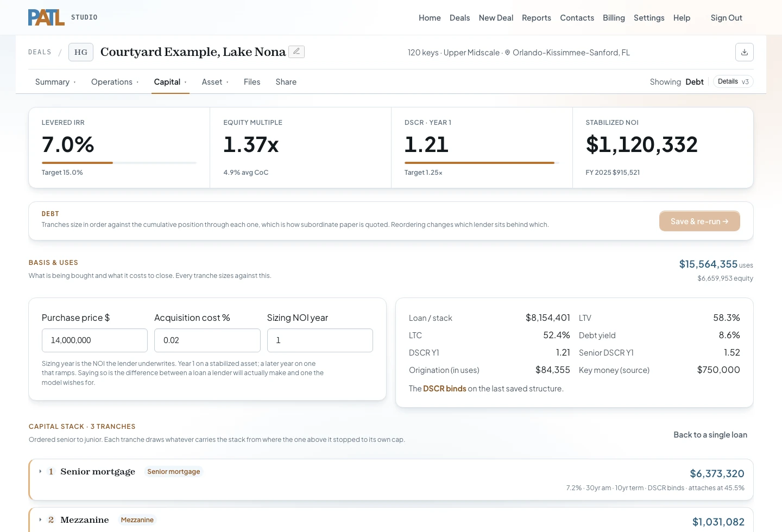The image size is (782, 532).
Task: Click the Mezzanine type tag
Action: click(x=137, y=520)
